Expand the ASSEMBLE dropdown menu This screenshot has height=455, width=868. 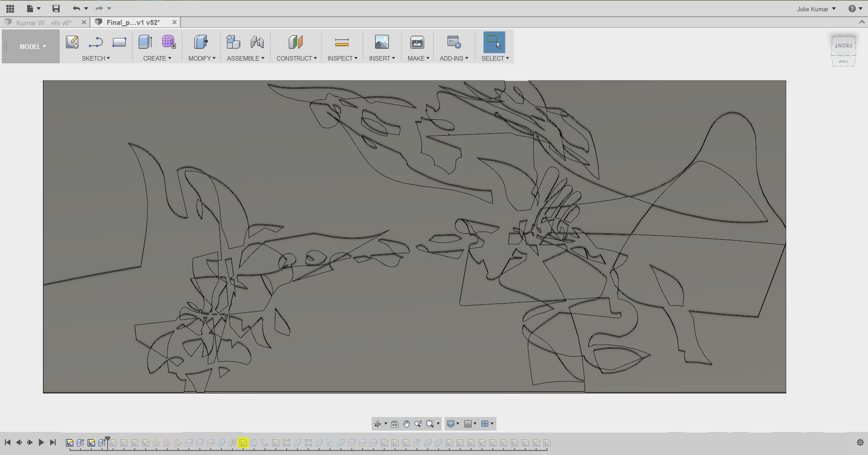(x=245, y=58)
